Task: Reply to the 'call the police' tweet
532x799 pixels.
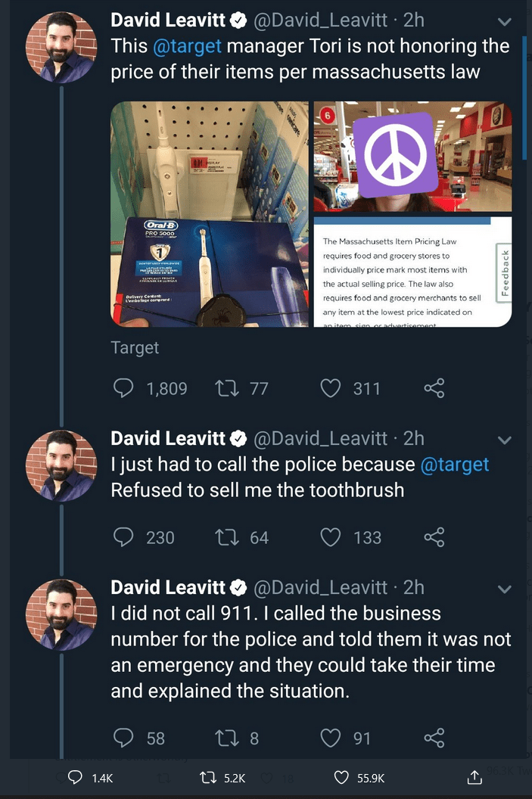Action: click(x=123, y=537)
